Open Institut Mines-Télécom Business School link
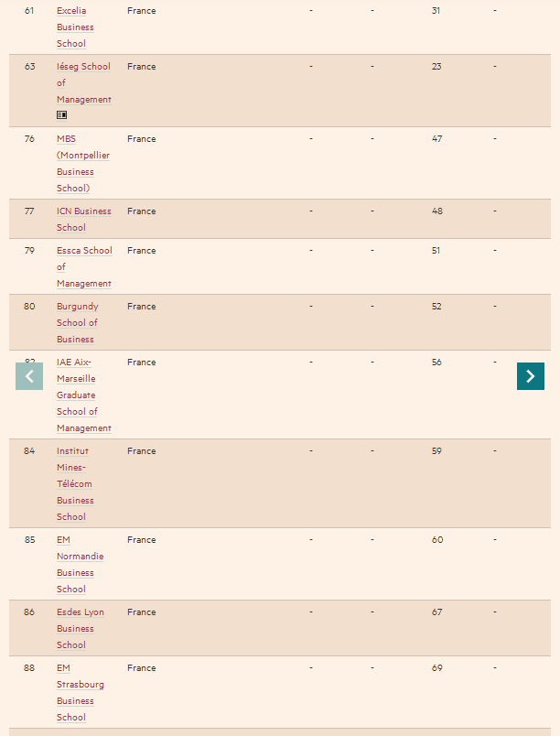The height and width of the screenshot is (736, 560). 75,484
